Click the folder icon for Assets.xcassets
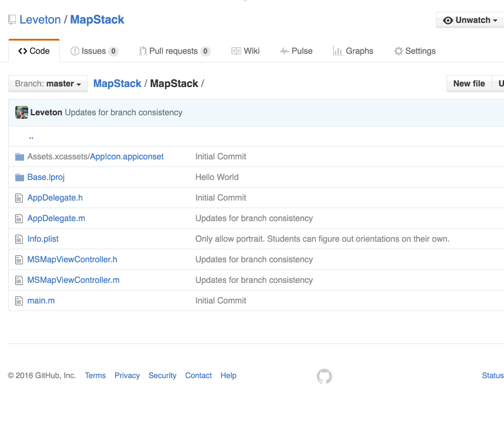Image resolution: width=504 pixels, height=424 pixels. tap(19, 156)
